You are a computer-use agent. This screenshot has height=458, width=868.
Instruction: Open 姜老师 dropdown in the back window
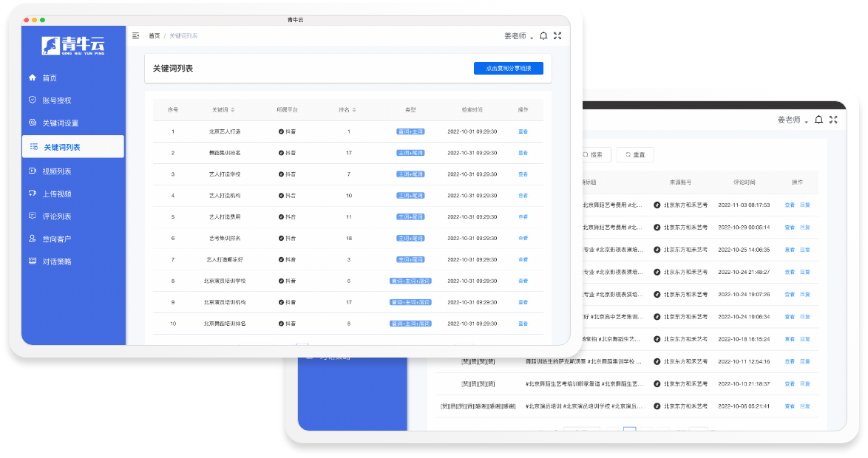point(792,120)
